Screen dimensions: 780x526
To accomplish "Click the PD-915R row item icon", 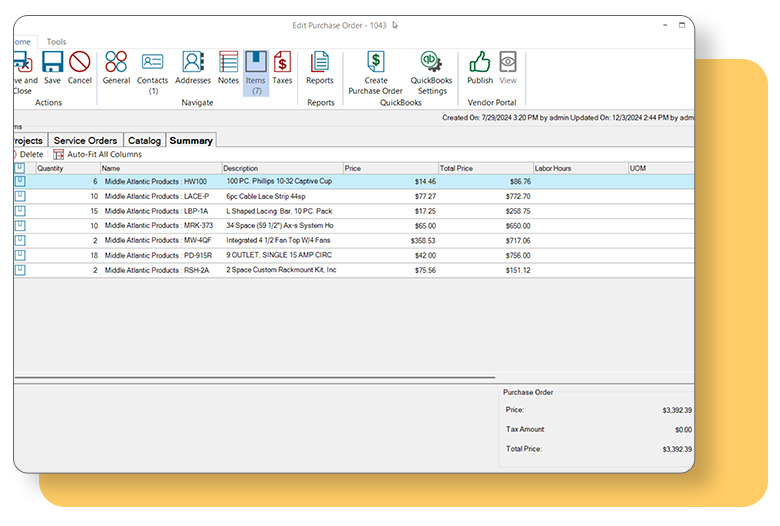I will (20, 255).
